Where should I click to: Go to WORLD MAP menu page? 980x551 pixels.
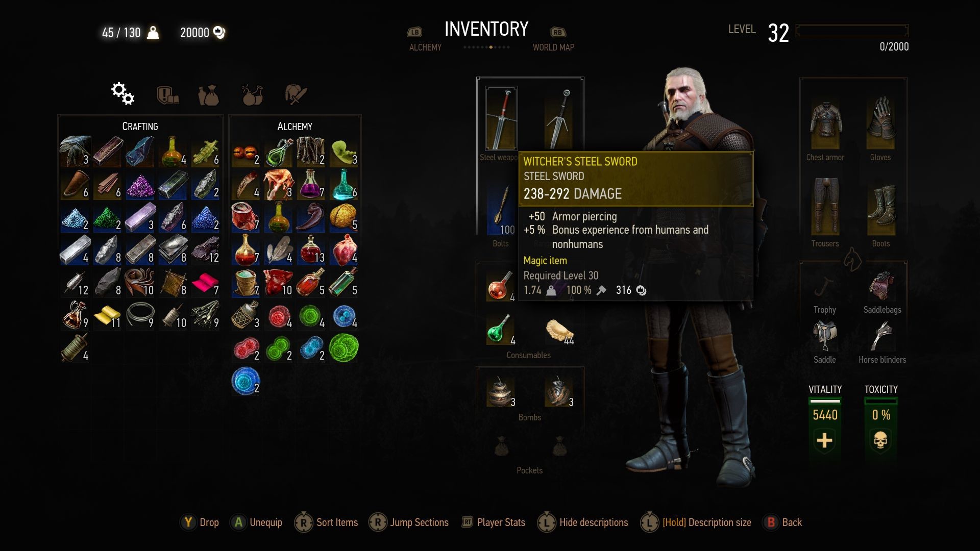click(x=553, y=47)
